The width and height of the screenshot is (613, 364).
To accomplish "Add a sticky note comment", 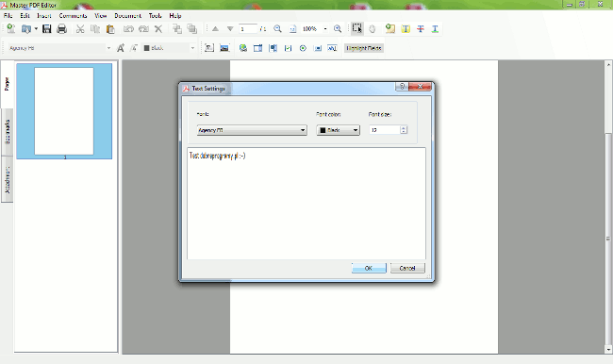I will 389,28.
